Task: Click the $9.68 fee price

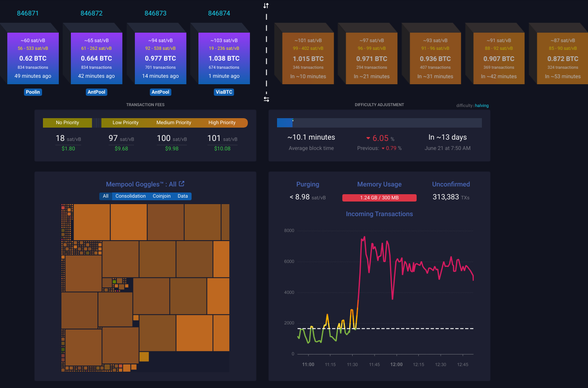Action: pos(121,149)
